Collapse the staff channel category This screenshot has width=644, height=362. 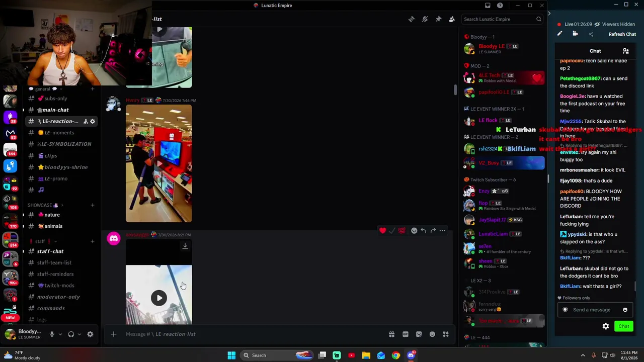pyautogui.click(x=43, y=241)
